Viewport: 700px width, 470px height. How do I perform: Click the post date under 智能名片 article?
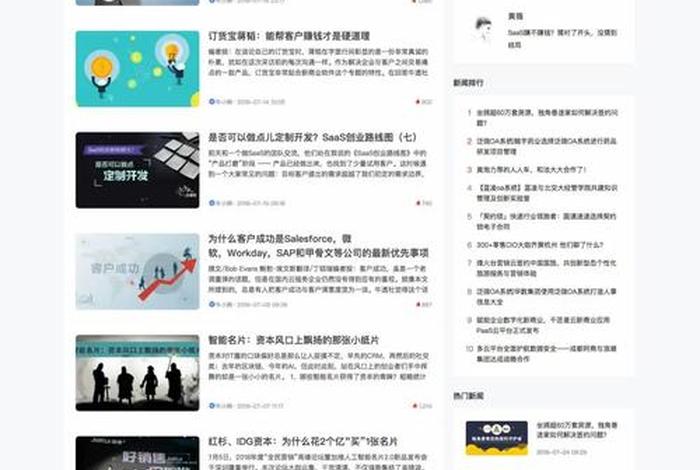(x=260, y=406)
